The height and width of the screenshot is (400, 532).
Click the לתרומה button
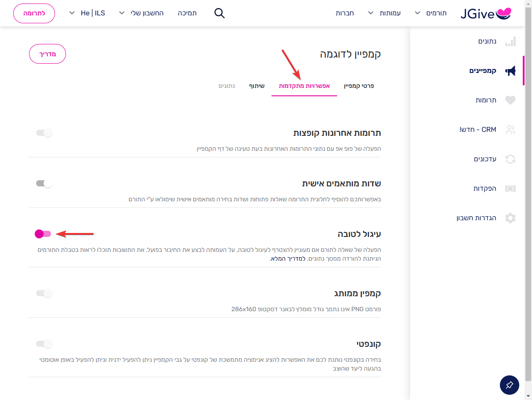[x=34, y=13]
